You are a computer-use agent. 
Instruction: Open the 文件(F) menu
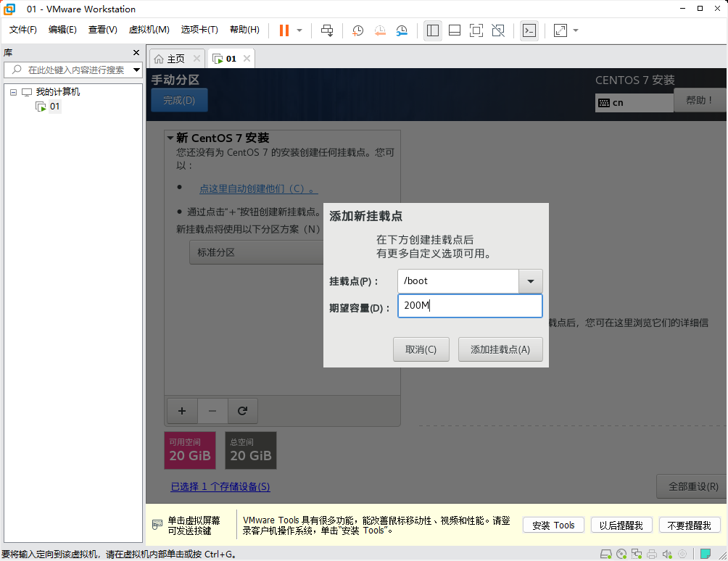click(22, 30)
